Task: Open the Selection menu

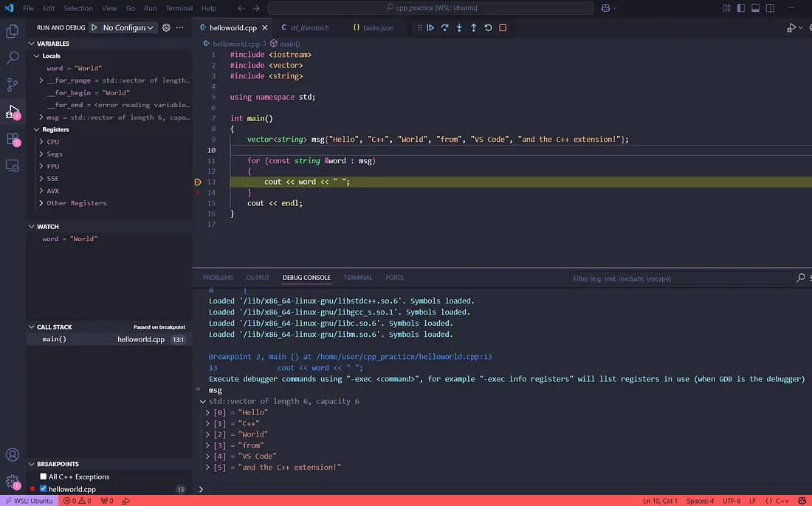Action: coord(78,8)
